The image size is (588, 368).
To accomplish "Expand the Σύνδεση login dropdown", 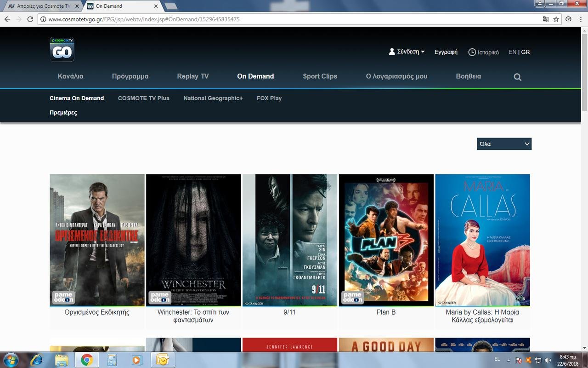I will (407, 52).
